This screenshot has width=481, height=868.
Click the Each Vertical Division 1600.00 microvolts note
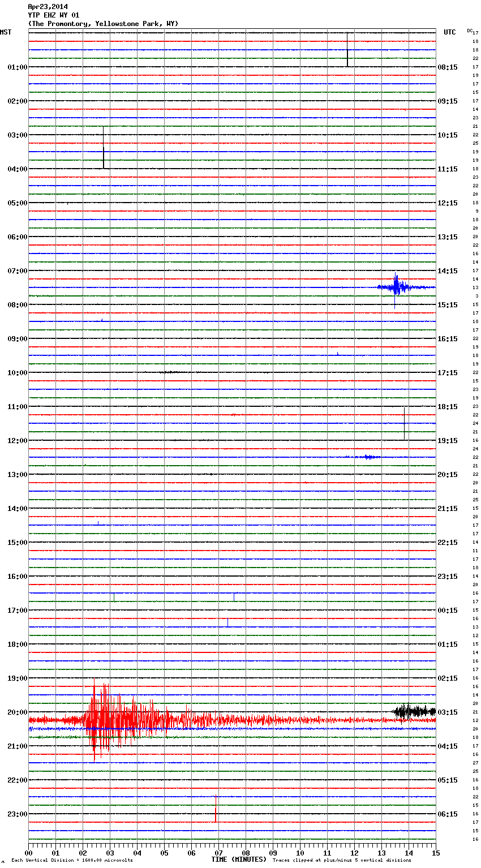[x=72, y=861]
